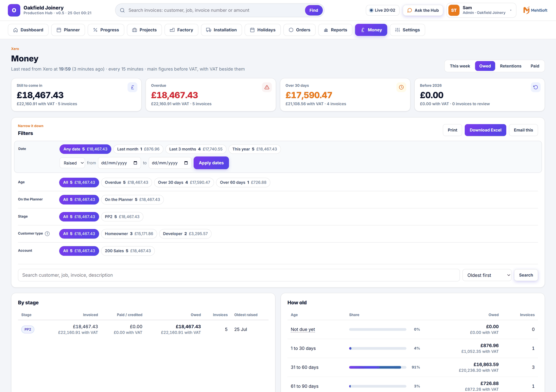Expand the Sam account menu arrow
Image resolution: width=556 pixels, height=392 pixels.
tap(511, 10)
